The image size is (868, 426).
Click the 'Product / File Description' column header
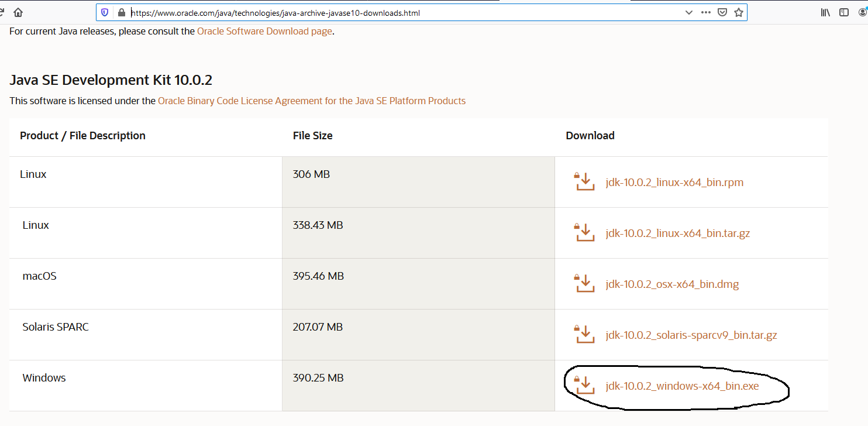tap(82, 136)
